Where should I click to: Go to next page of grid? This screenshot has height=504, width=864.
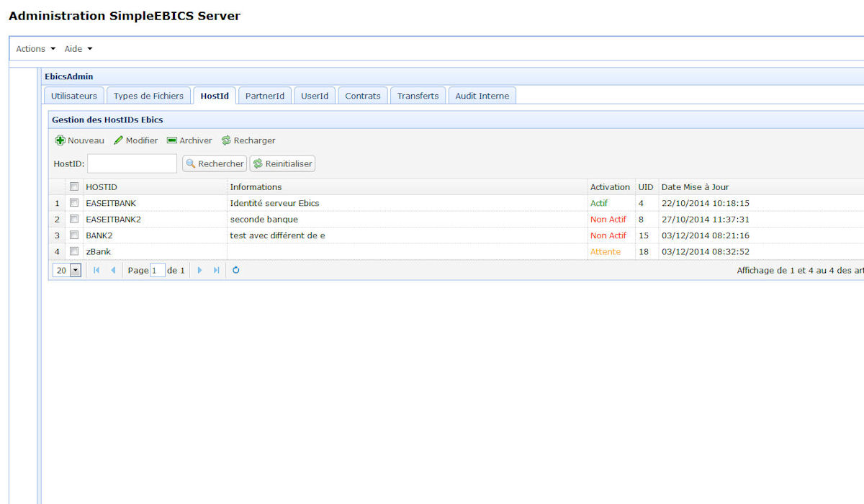[200, 271]
